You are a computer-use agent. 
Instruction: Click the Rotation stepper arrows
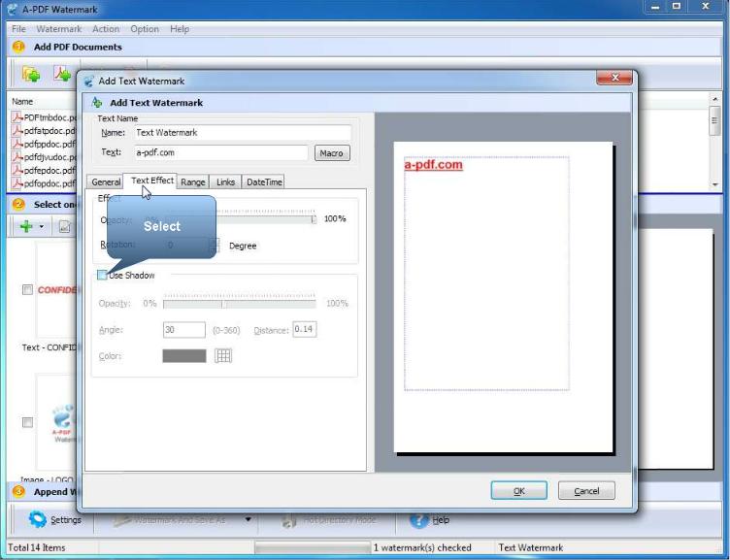(x=215, y=245)
